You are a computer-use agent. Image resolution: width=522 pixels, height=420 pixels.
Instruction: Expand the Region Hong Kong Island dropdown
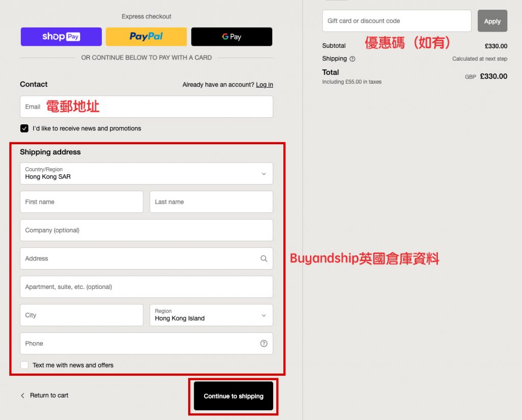tap(211, 315)
